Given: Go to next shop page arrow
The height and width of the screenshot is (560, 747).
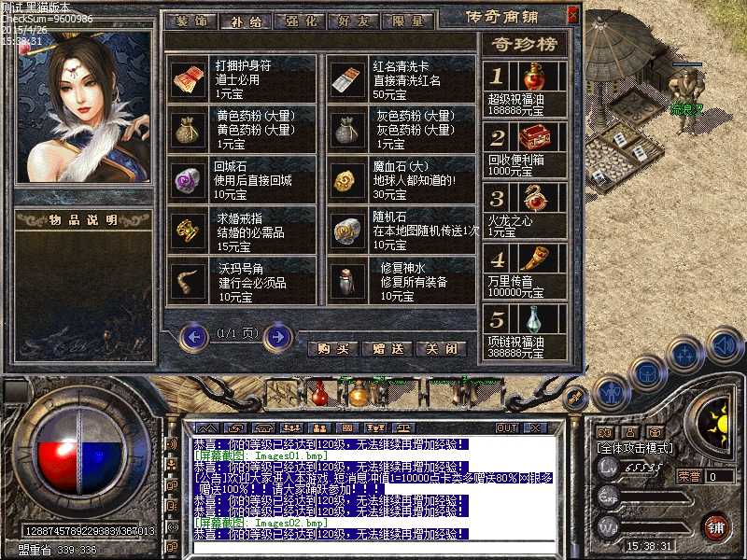Looking at the screenshot, I should (x=277, y=337).
